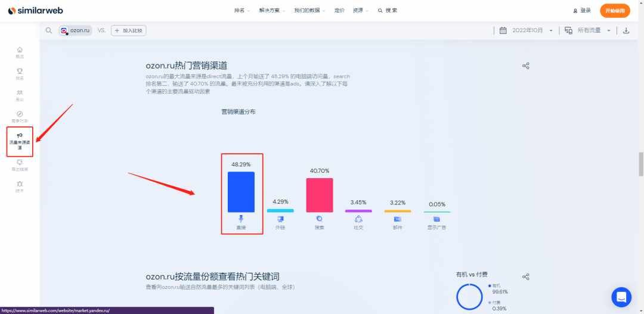
Task: Click the 4.29% value label
Action: tap(280, 201)
